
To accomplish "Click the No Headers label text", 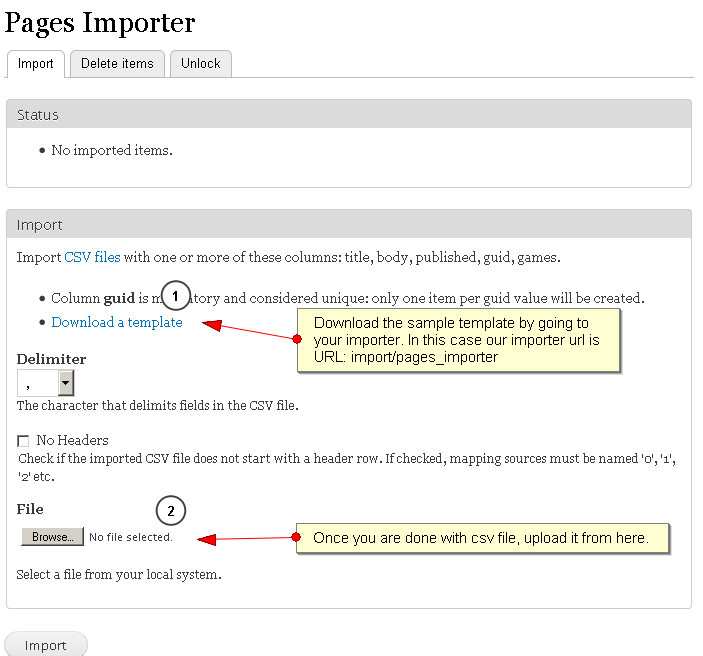I will (72, 440).
